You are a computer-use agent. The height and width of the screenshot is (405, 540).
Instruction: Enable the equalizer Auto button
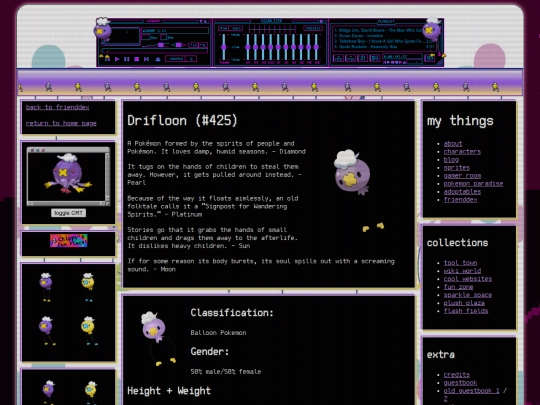pos(237,28)
